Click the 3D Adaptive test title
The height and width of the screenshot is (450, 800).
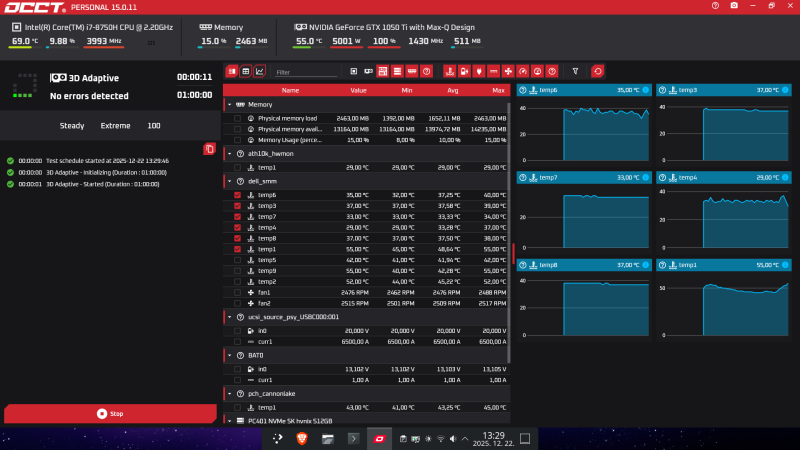tap(93, 78)
